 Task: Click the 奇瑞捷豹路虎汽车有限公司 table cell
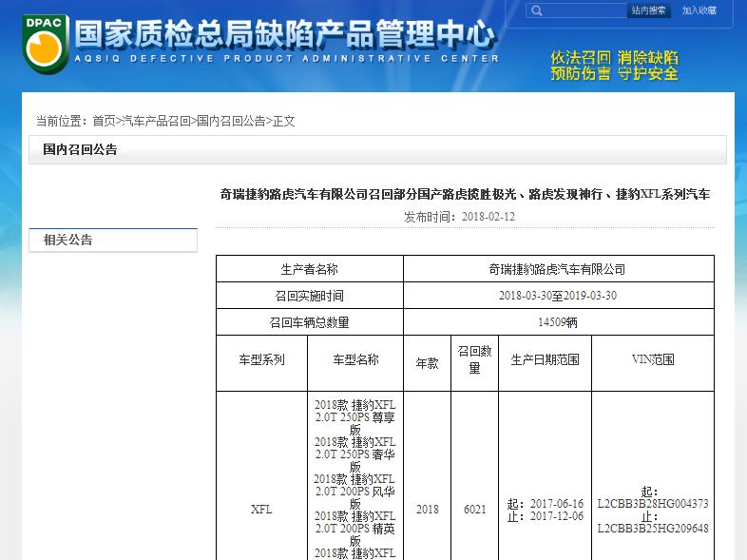[558, 269]
